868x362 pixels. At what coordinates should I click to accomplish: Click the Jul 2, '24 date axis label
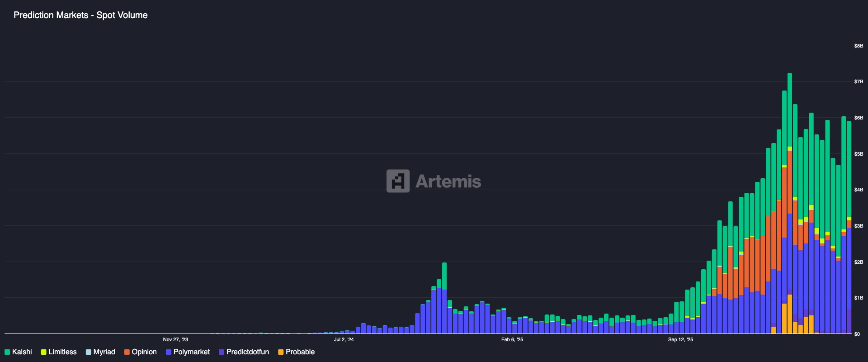click(344, 339)
